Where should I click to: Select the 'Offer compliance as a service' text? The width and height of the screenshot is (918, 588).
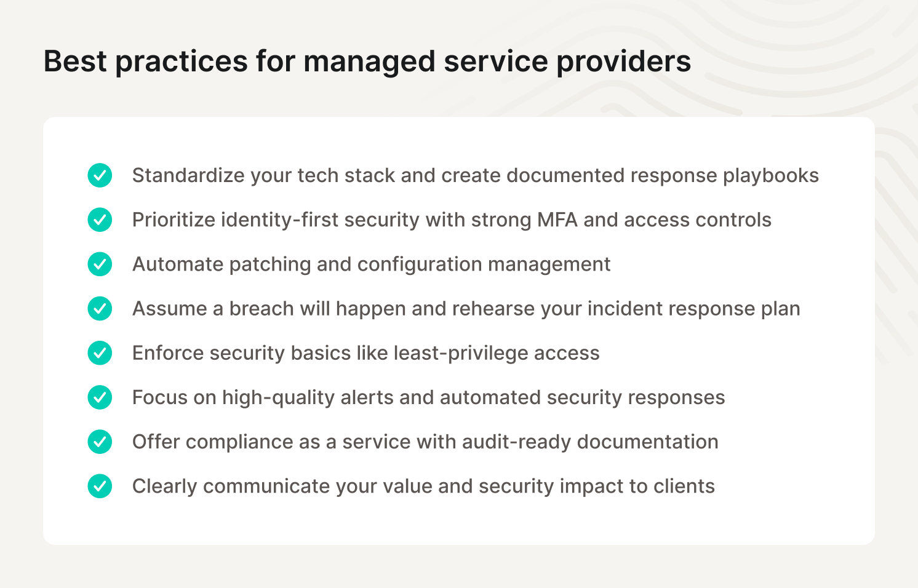425,442
